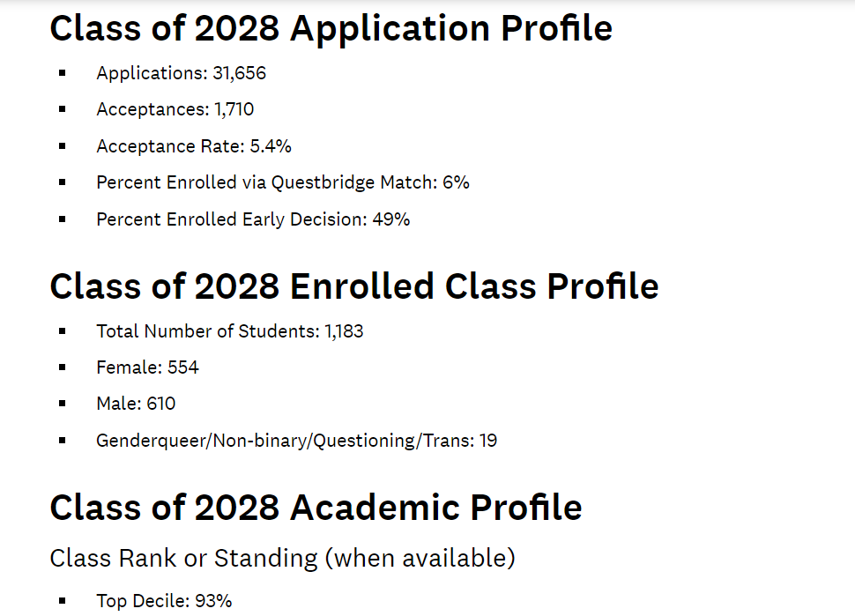Click the Class Rank or Standing subheading
Screen dimensions: 855x616
(x=282, y=558)
